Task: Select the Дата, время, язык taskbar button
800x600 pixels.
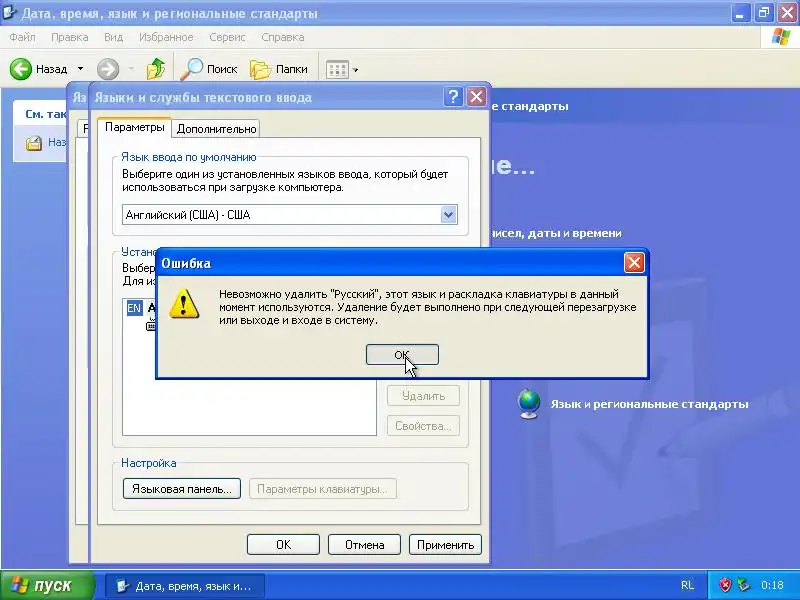Action: (185, 586)
